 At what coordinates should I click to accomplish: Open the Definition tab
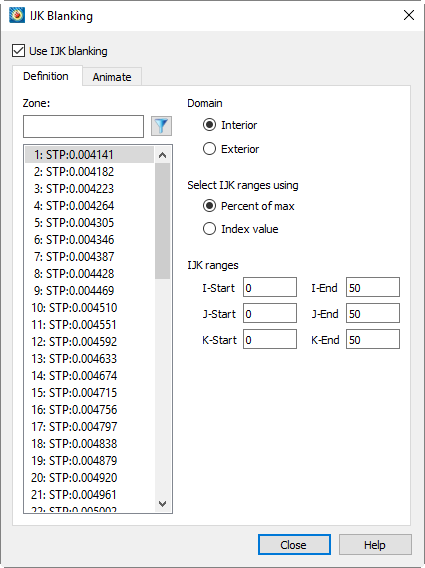coord(46,76)
